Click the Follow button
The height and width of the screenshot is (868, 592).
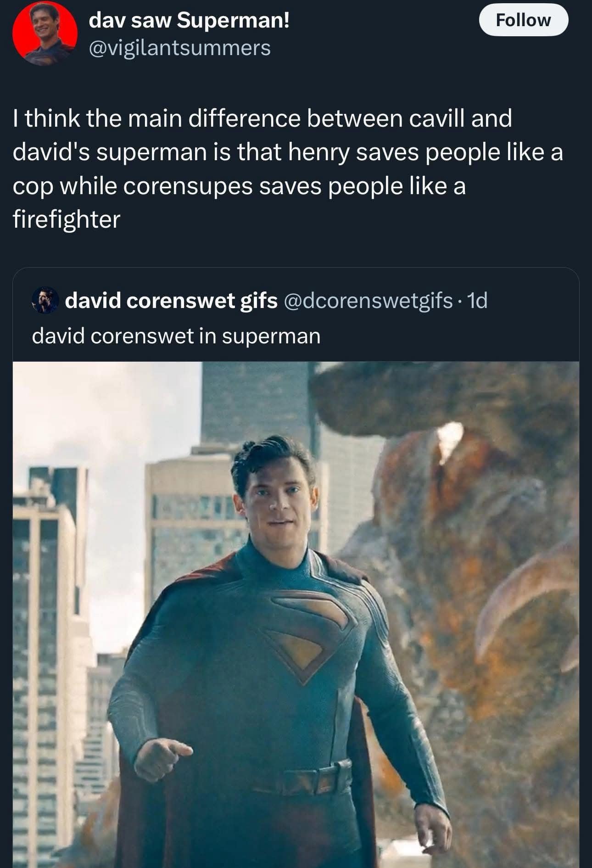[x=523, y=20]
